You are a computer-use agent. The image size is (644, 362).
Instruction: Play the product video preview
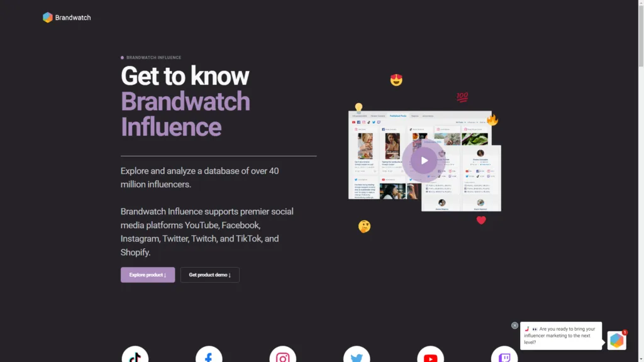[x=424, y=160]
